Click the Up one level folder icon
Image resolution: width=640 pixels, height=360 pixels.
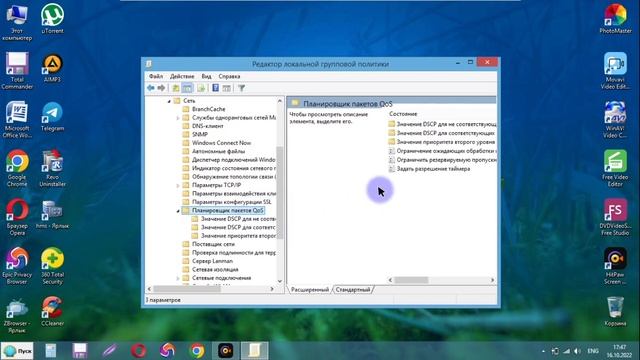(x=176, y=88)
